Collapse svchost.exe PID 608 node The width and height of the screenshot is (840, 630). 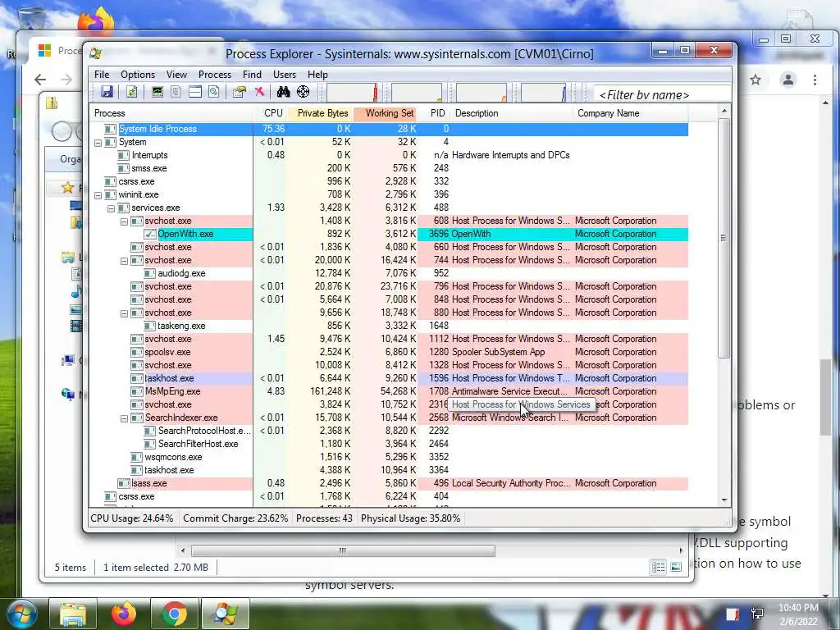124,221
